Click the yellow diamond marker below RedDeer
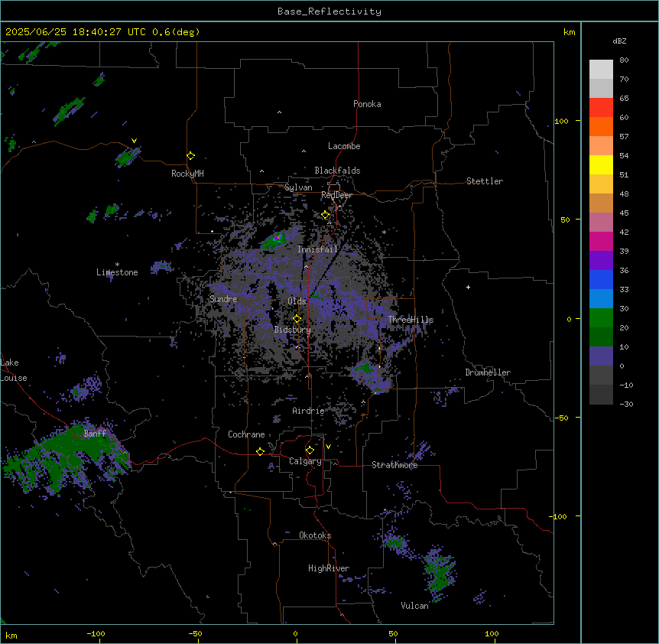This screenshot has height=644, width=659. point(326,215)
